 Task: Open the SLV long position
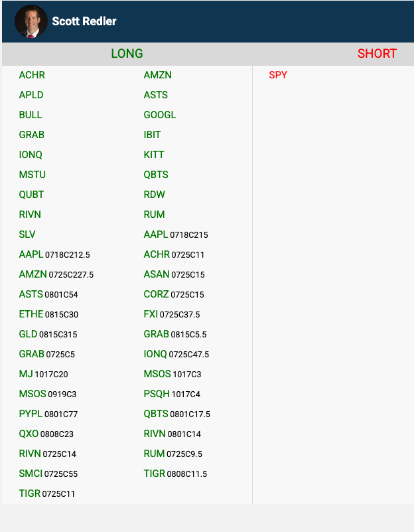(x=27, y=234)
